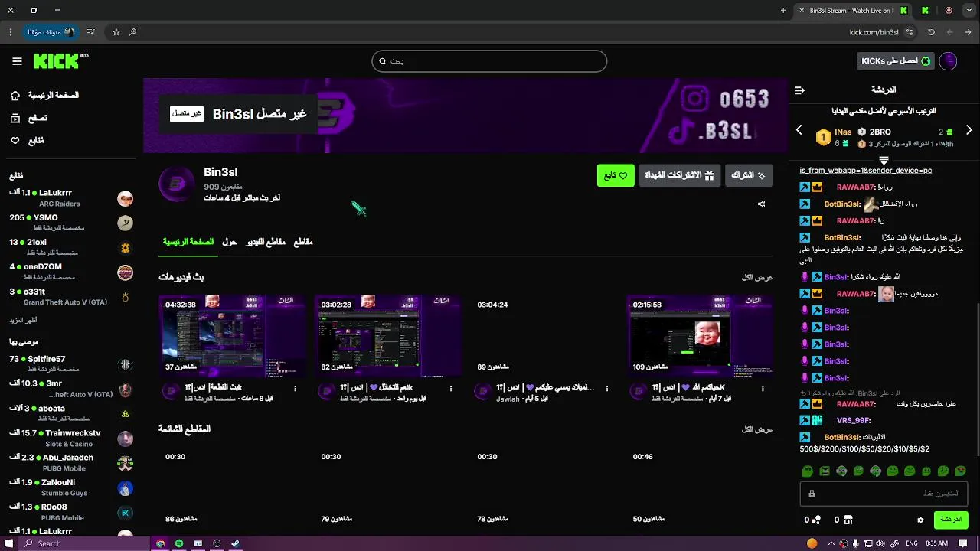Open options for the 03:02:28 video

click(x=451, y=389)
